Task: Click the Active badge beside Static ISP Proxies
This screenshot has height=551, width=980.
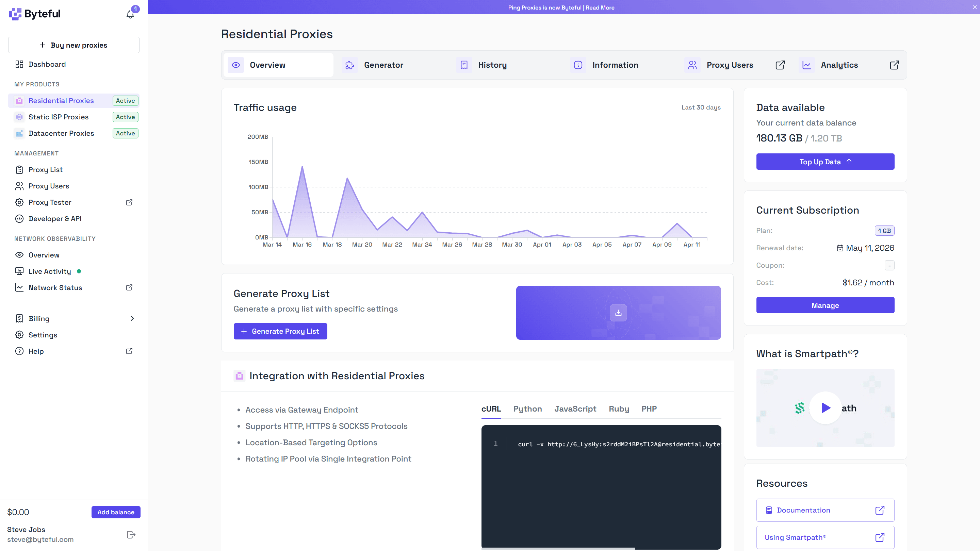Action: point(126,117)
